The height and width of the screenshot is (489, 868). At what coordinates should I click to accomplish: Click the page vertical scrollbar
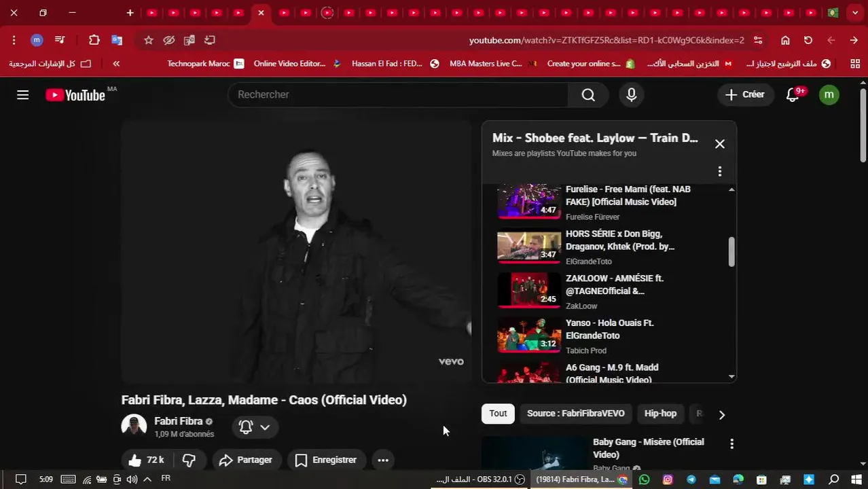click(x=863, y=126)
